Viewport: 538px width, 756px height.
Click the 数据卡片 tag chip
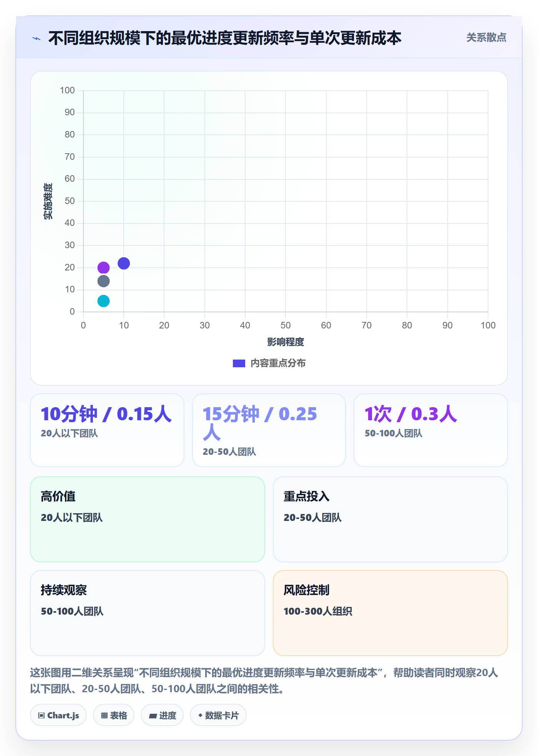pyautogui.click(x=218, y=715)
